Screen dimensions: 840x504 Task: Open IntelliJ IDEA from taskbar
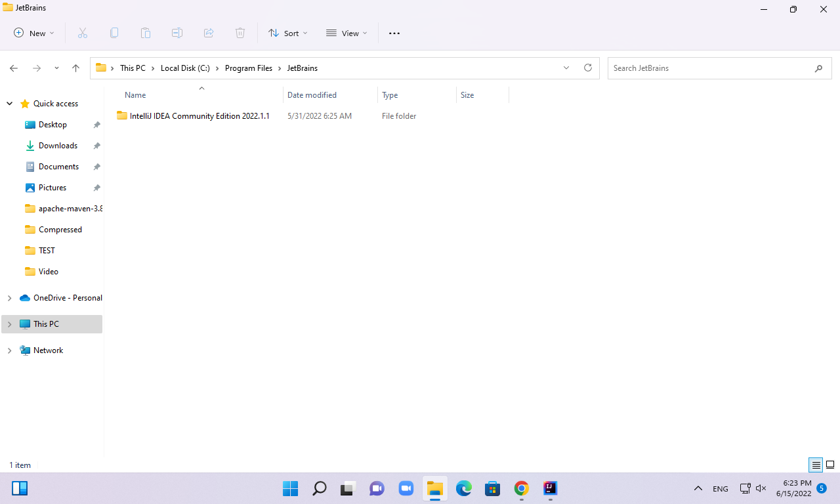tap(551, 488)
